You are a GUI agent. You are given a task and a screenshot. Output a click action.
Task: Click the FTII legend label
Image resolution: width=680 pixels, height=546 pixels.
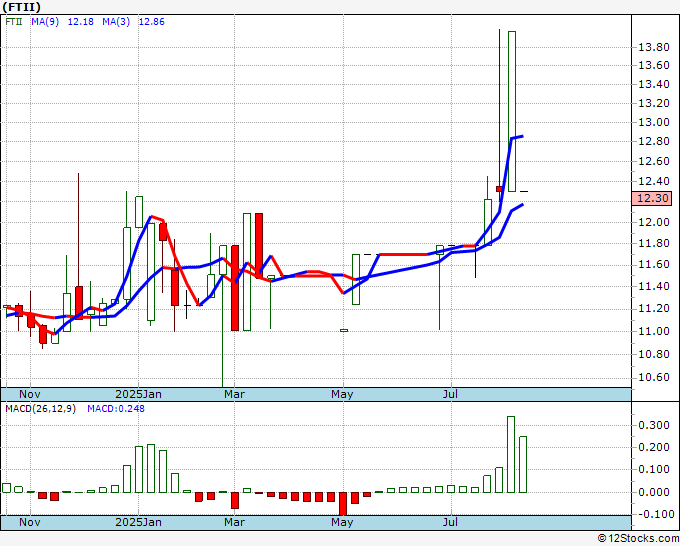point(14,22)
